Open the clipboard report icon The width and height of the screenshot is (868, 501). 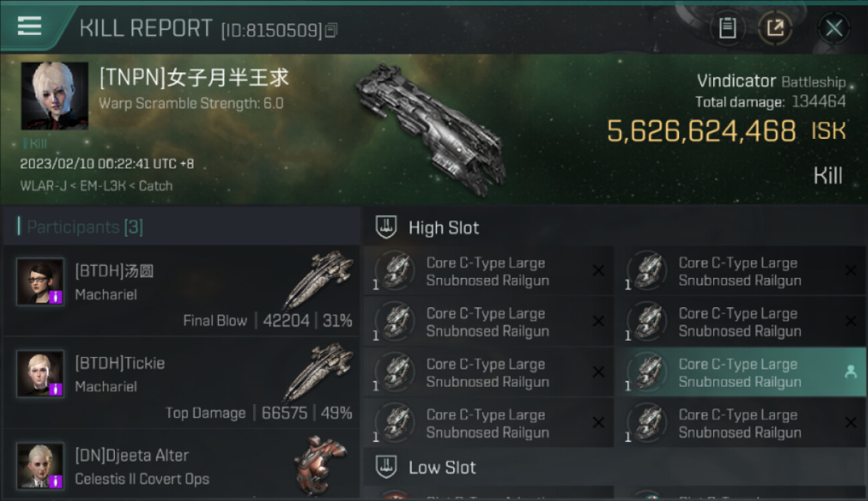point(727,28)
